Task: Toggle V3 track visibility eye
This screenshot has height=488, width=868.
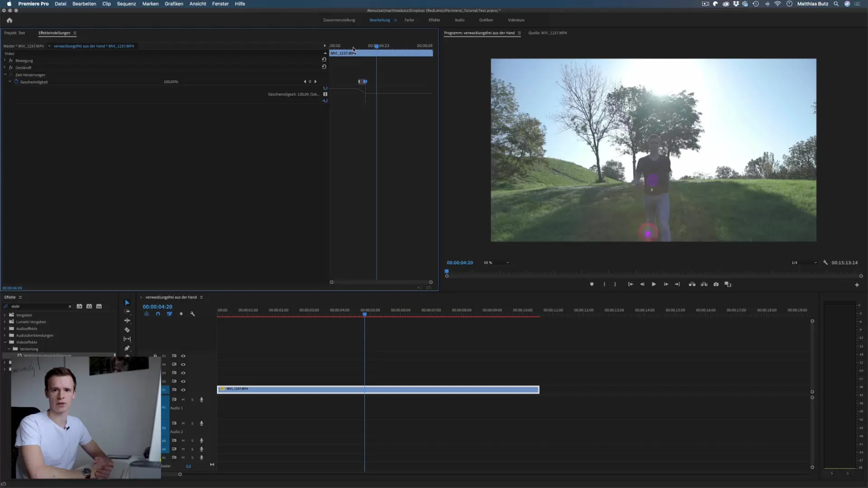Action: 183,373
